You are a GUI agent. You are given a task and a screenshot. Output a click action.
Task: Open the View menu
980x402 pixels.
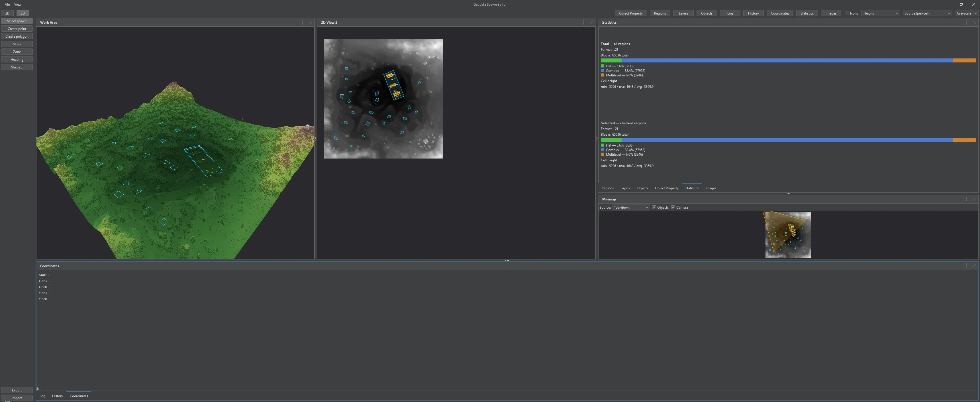(x=17, y=5)
